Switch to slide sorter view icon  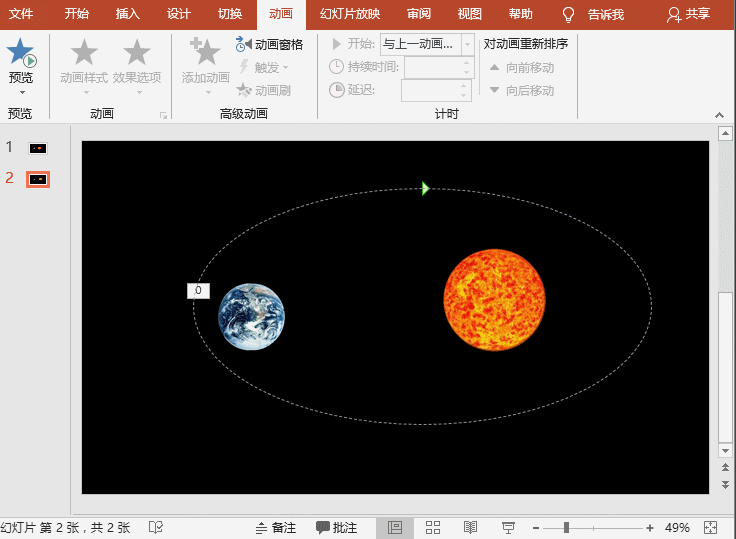coord(433,528)
